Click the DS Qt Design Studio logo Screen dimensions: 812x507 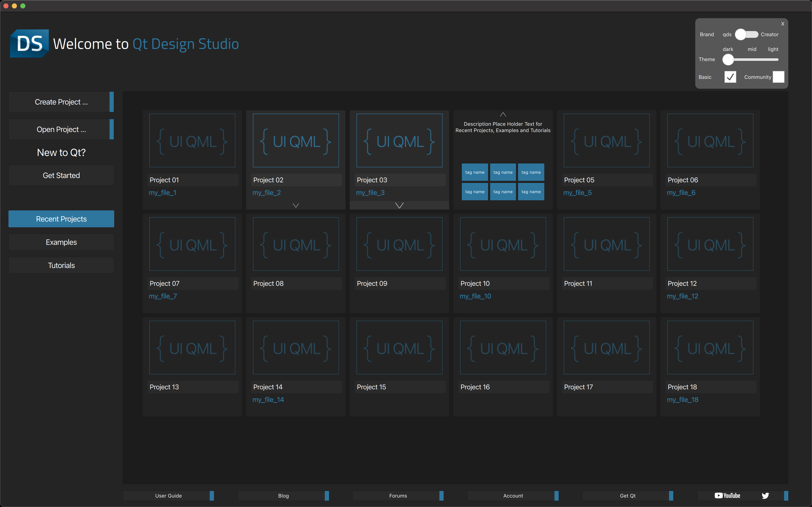pyautogui.click(x=30, y=44)
